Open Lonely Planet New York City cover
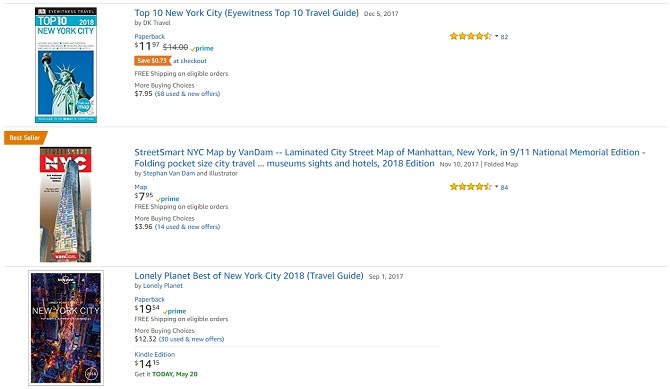 point(66,328)
